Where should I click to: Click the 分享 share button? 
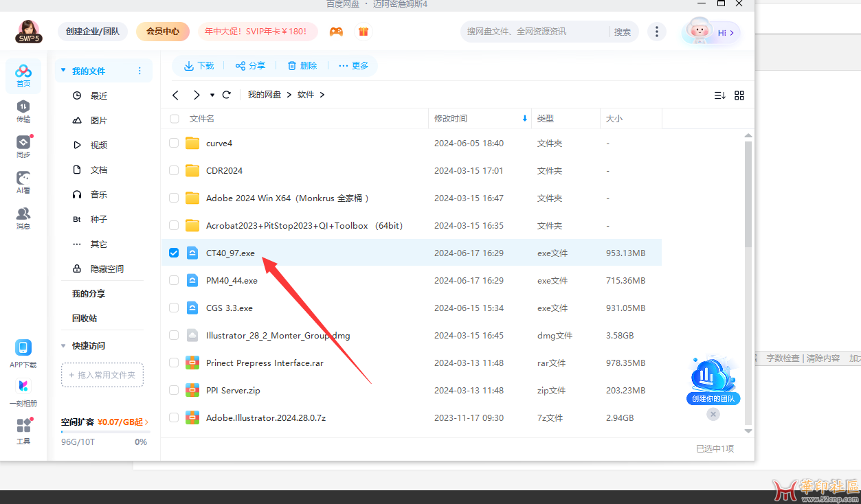(x=250, y=66)
